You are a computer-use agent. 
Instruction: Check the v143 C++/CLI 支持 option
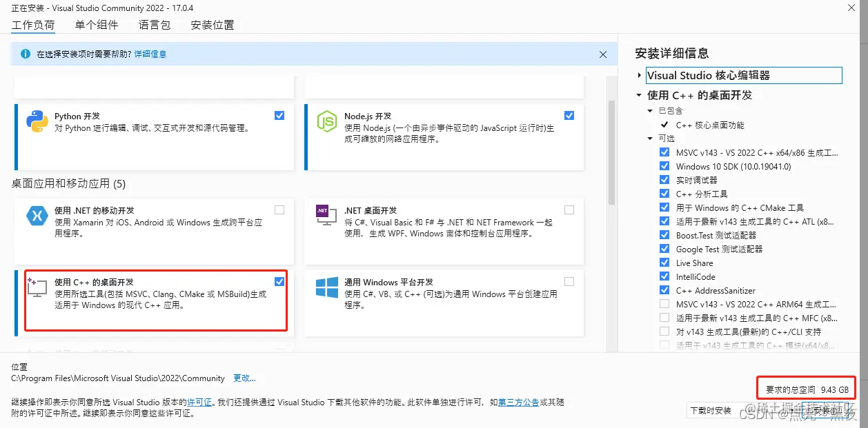[x=664, y=332]
